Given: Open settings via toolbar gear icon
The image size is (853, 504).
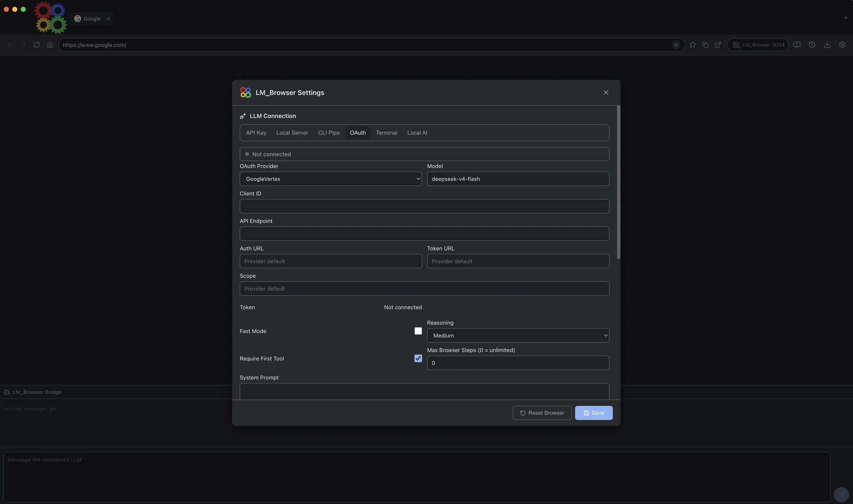Looking at the screenshot, I should (x=842, y=45).
